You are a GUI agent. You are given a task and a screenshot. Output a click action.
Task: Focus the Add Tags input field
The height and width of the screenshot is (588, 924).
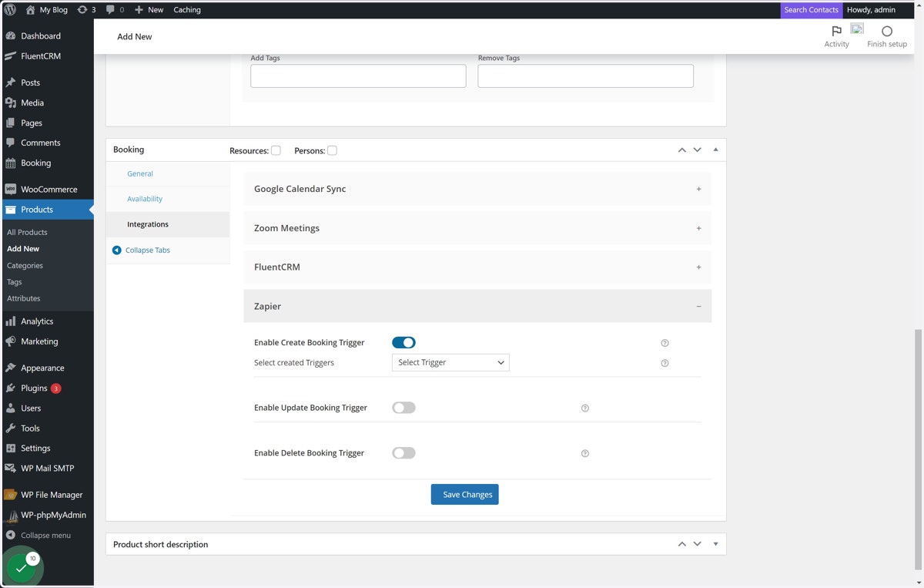point(358,76)
